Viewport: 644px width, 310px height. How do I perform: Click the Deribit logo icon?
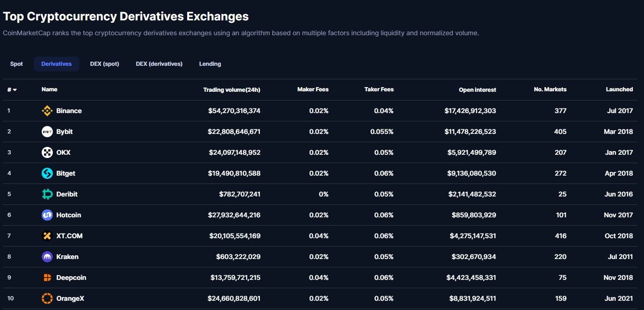click(x=47, y=194)
